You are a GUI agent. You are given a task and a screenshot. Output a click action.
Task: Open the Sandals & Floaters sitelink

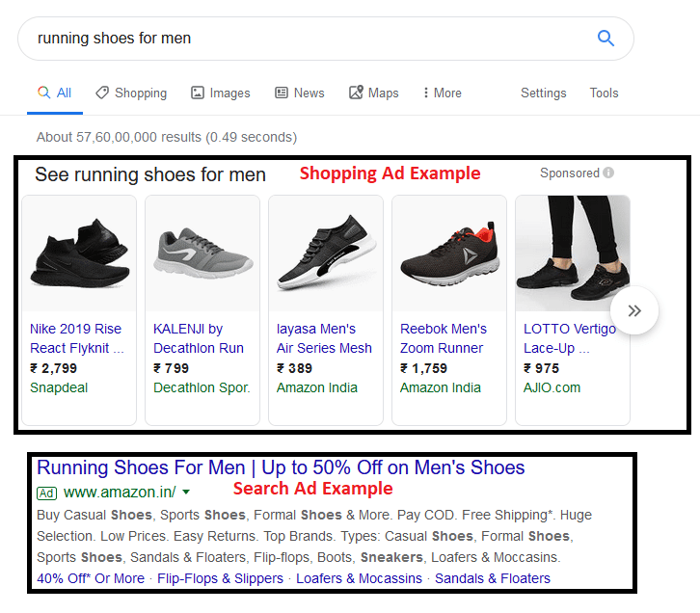[492, 578]
